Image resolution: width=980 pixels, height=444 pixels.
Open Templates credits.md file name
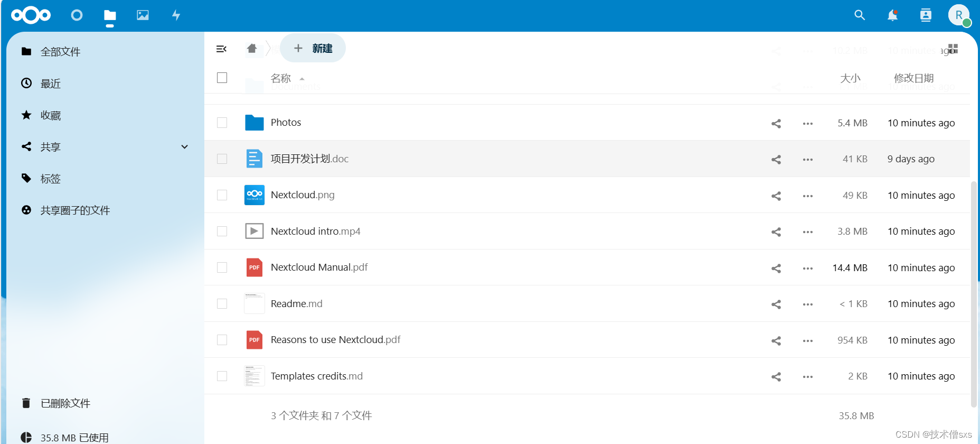coord(316,376)
